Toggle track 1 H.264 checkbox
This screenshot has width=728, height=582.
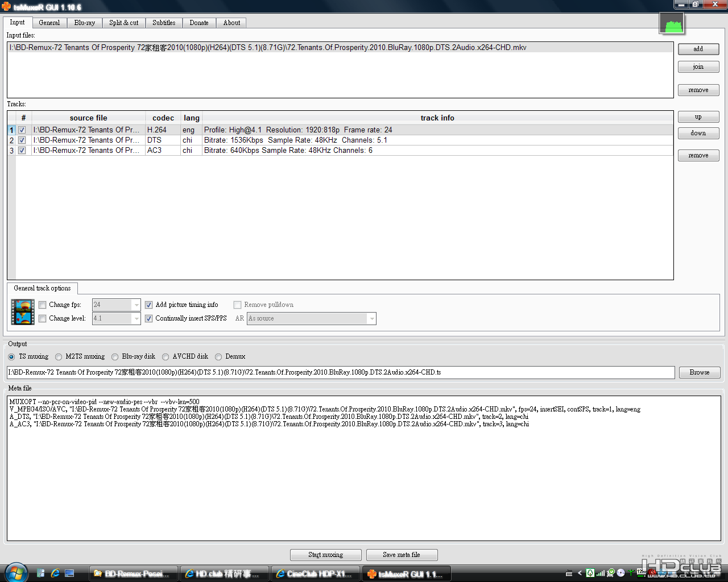pos(22,130)
